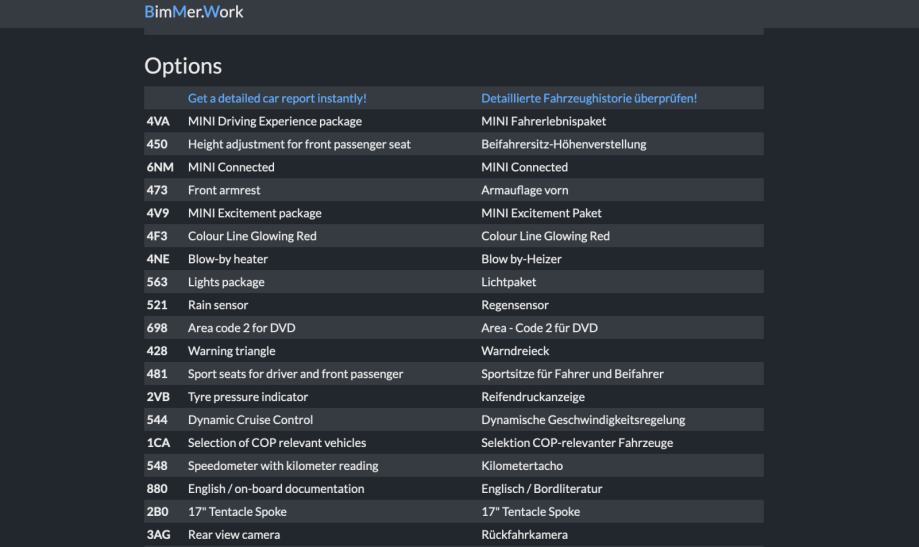Viewport: 919px width, 547px height.
Task: Open 'Detaillierte Fahrzeughistorie überprüfen!' link
Action: (x=588, y=98)
